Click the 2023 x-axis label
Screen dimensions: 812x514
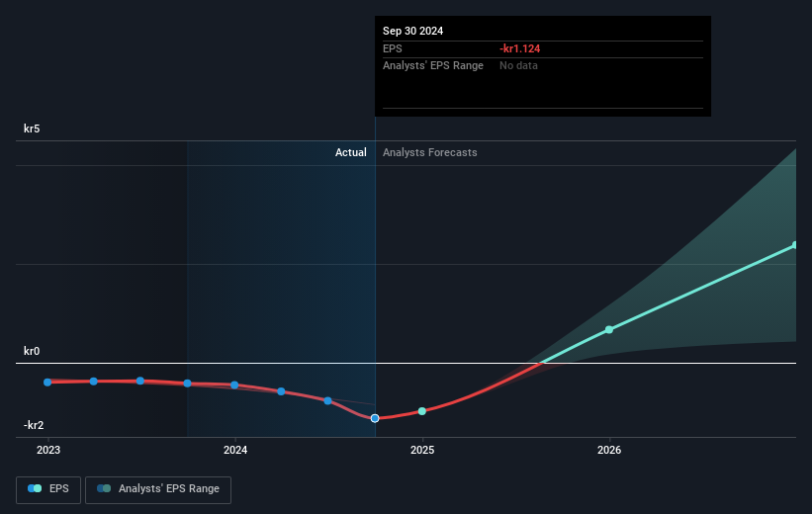coord(48,451)
